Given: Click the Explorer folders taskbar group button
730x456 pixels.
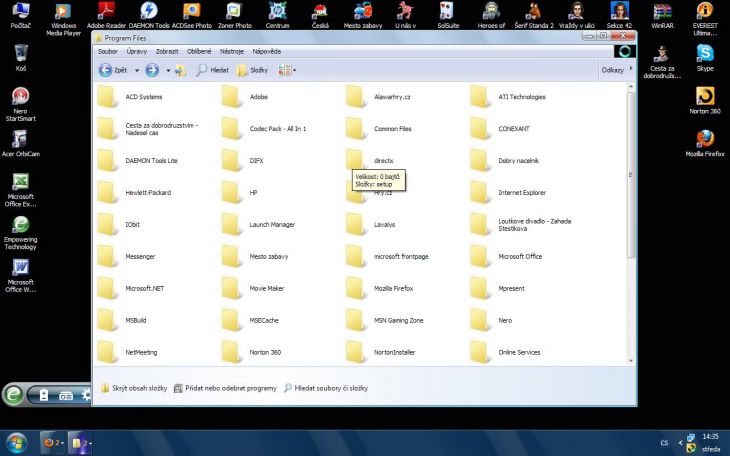Looking at the screenshot, I should click(80, 442).
